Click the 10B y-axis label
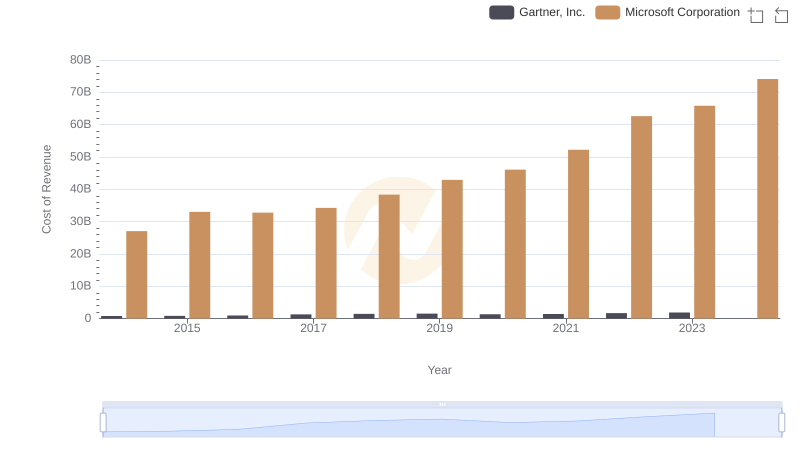This screenshot has width=800, height=461. [x=81, y=286]
